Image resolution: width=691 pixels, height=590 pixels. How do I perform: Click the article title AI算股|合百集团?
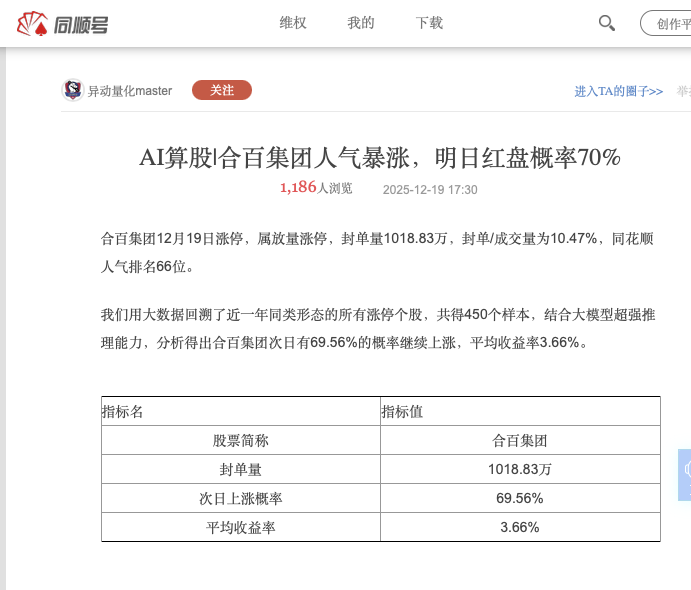click(x=380, y=158)
